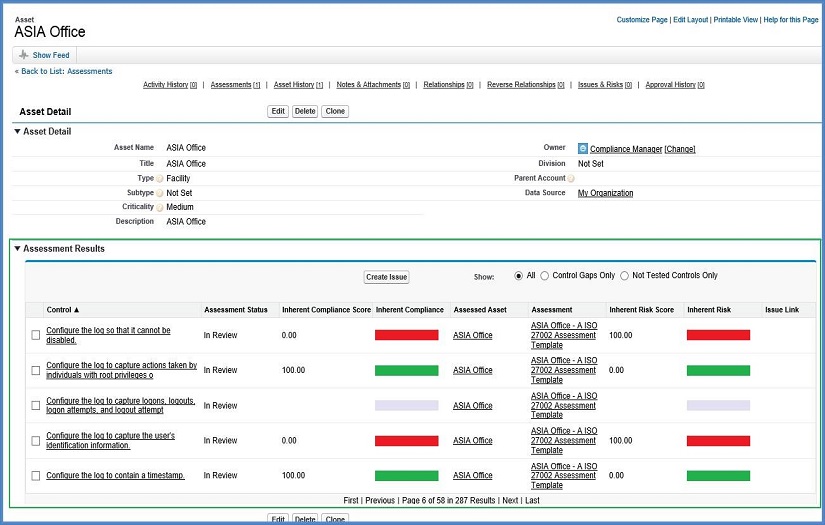Open control 'Configure the log to contain a timestamp'

coord(115,476)
